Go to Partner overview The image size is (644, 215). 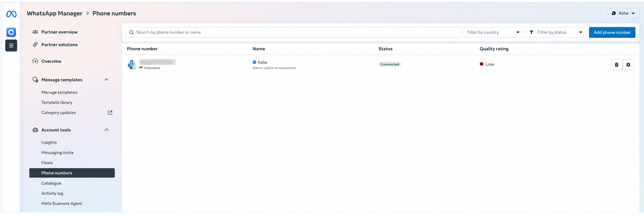(59, 32)
